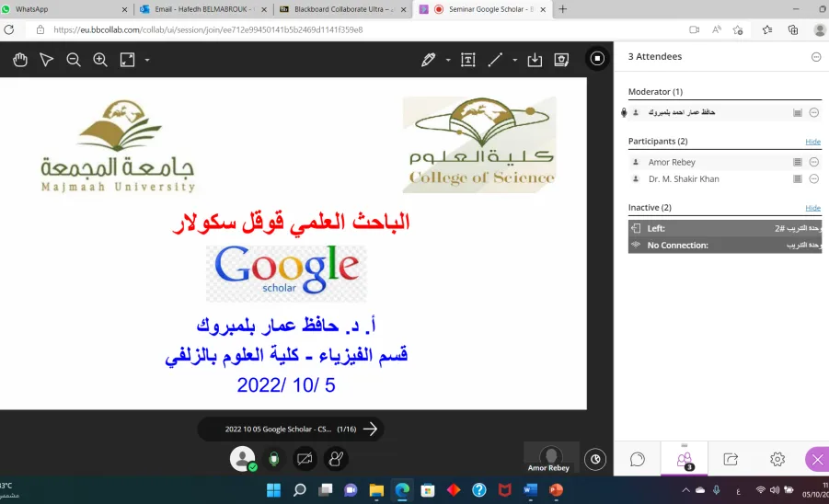This screenshot has height=504, width=829.
Task: Open my status and settings avatar
Action: click(243, 459)
